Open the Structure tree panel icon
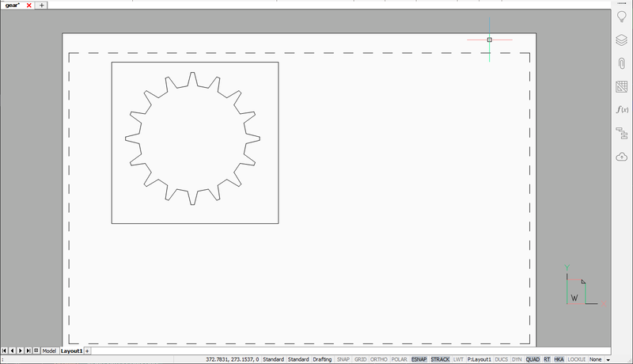This screenshot has height=364, width=633. coord(622,133)
